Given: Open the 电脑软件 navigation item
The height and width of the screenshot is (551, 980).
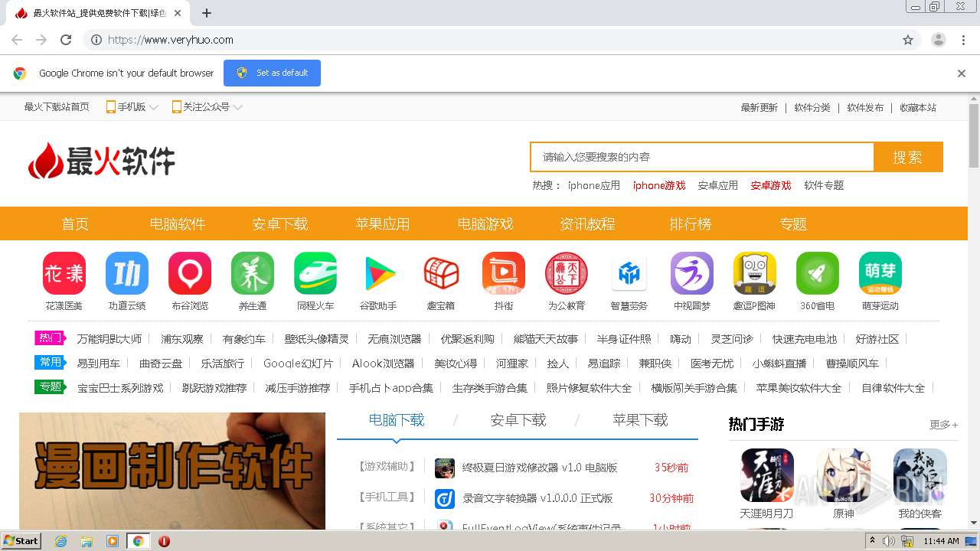Looking at the screenshot, I should 178,224.
